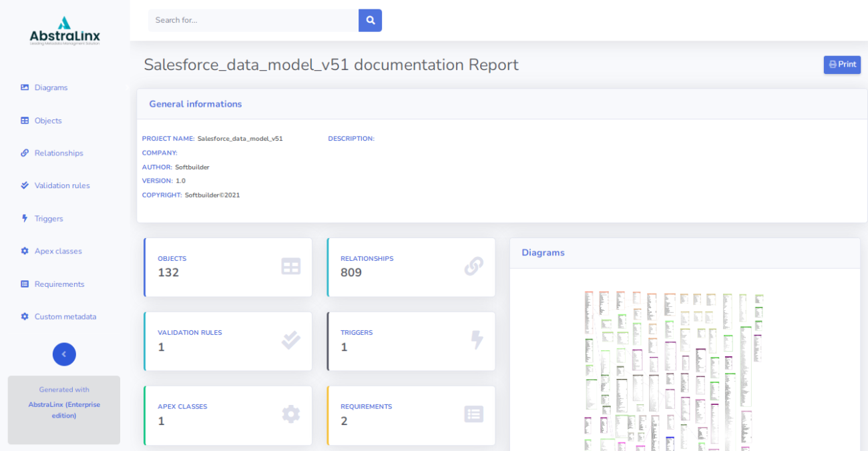Open the Validation rules sidebar entry

61,185
